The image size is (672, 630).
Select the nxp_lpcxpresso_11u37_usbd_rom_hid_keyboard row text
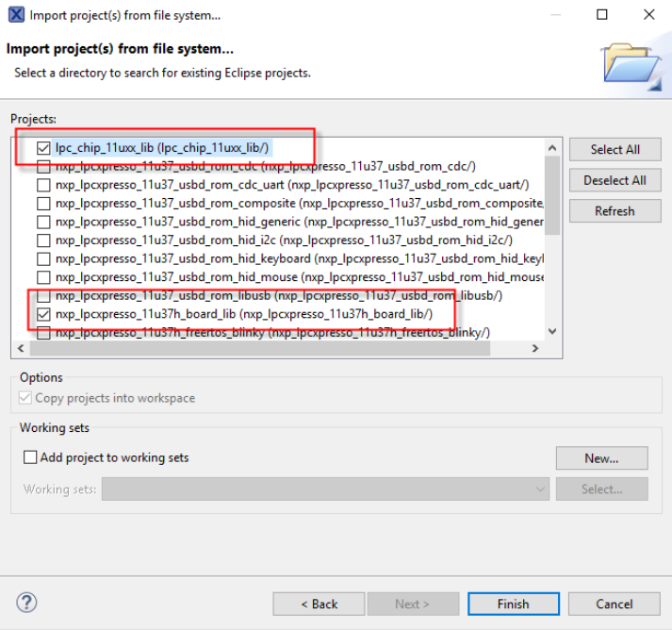[x=300, y=259]
